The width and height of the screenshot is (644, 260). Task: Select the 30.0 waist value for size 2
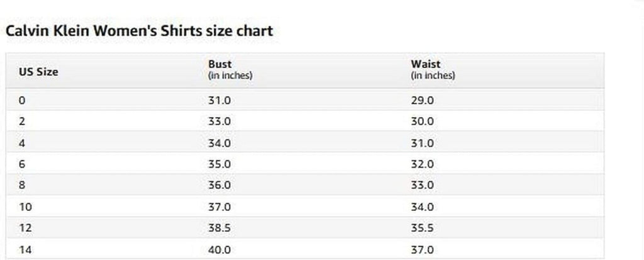pos(422,122)
